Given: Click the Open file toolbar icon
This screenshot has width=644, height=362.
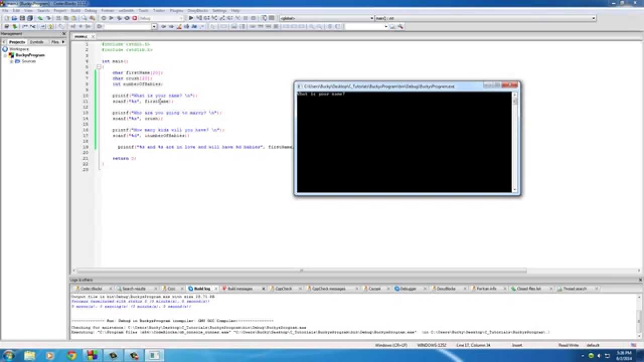Looking at the screenshot, I should [15, 18].
